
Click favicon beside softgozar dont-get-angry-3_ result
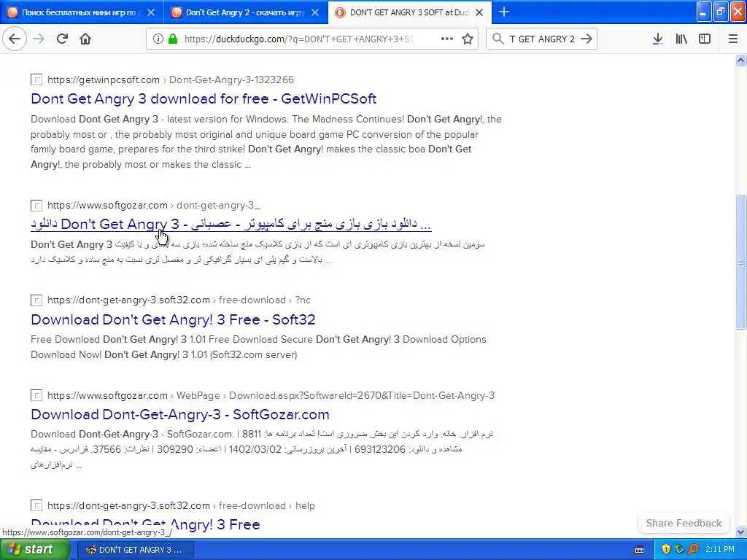[36, 205]
